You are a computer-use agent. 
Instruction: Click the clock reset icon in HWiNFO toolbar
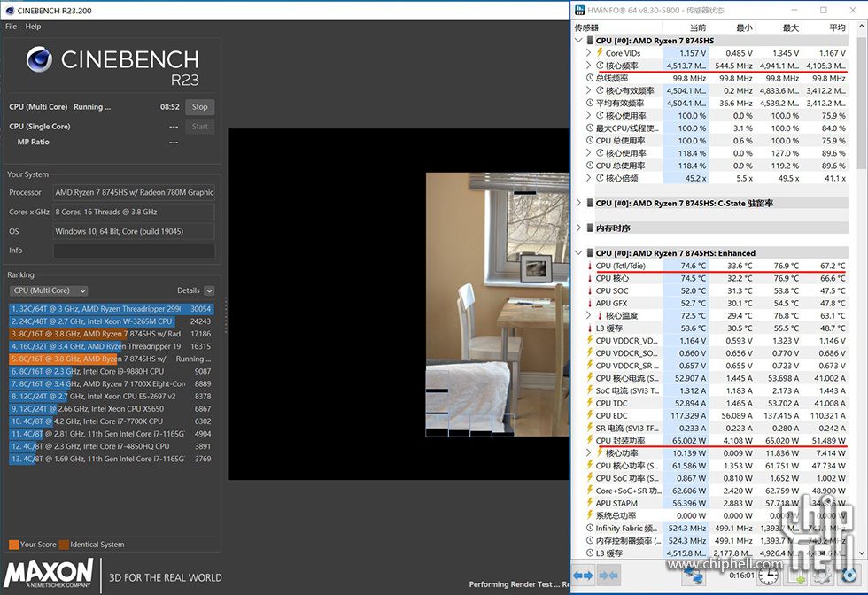tap(769, 576)
